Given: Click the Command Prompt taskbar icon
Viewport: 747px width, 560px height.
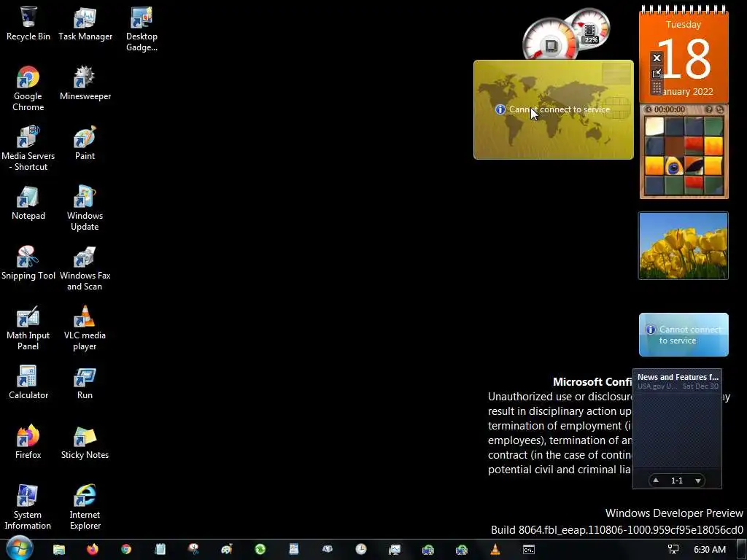Looking at the screenshot, I should pyautogui.click(x=529, y=550).
